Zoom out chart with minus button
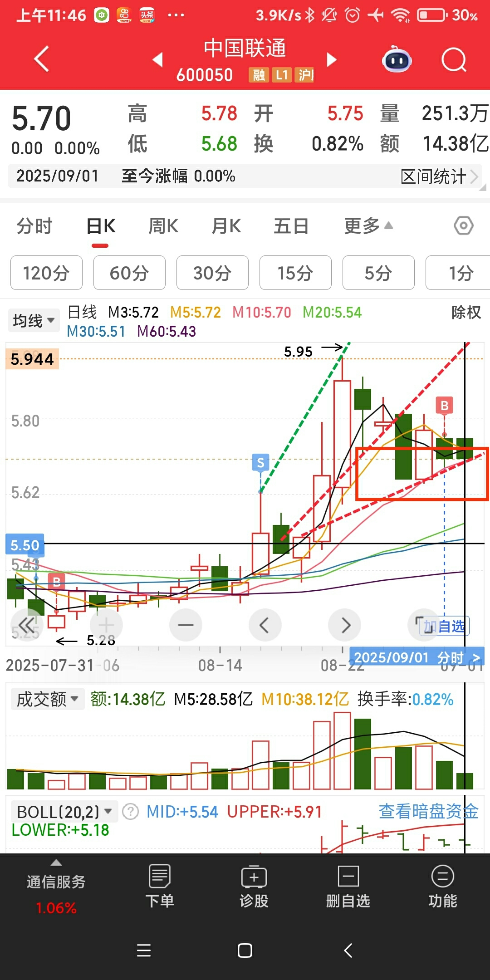490x980 pixels. pyautogui.click(x=186, y=625)
